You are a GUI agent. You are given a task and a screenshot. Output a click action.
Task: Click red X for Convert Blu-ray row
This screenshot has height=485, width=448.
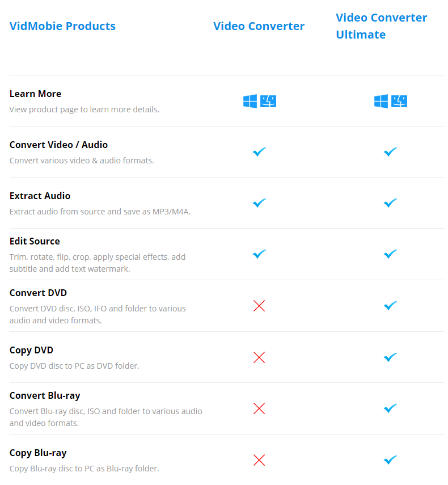click(x=259, y=408)
